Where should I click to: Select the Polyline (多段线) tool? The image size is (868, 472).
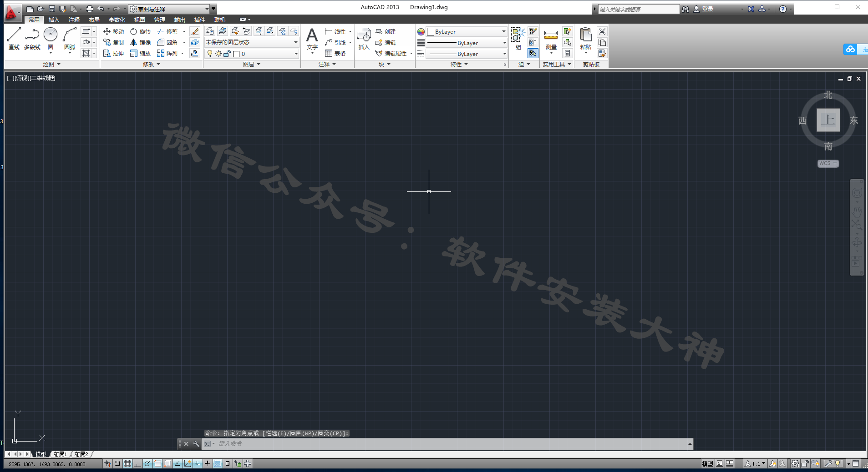point(32,38)
